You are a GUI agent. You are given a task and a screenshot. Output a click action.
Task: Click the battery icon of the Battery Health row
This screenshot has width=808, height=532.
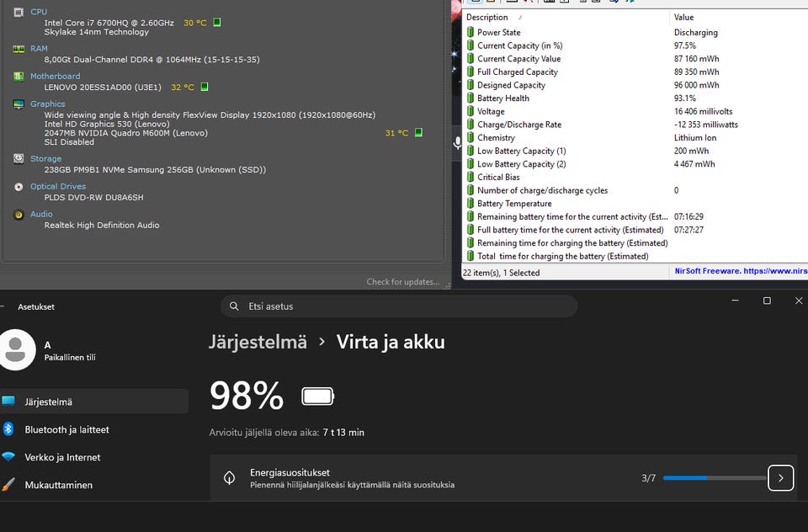[470, 98]
